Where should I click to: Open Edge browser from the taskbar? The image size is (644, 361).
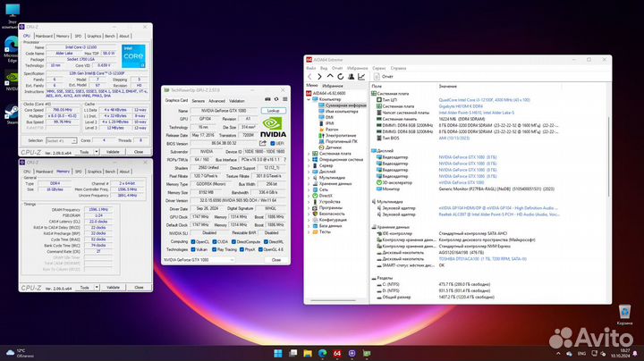tap(322, 353)
